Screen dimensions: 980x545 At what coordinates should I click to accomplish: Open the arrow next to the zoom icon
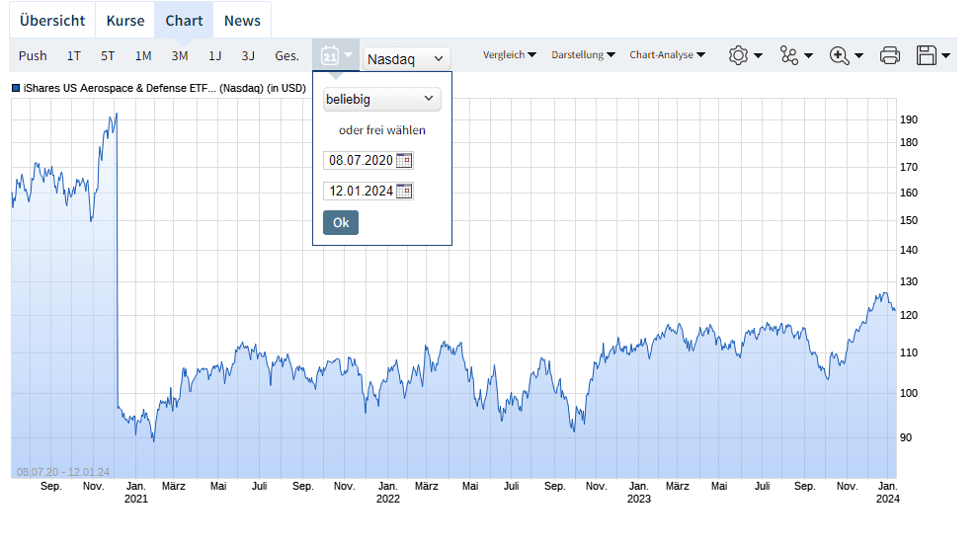pos(858,56)
